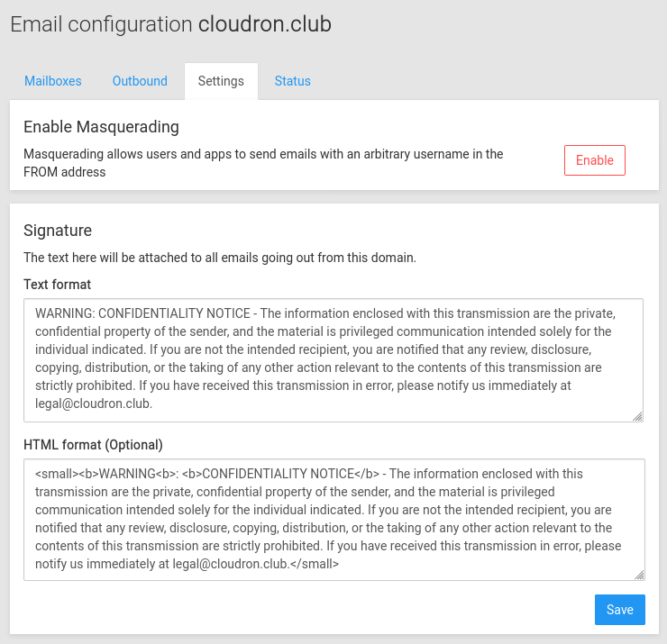The height and width of the screenshot is (644, 667).
Task: Focus the HTML format signature textarea
Action: pos(333,519)
